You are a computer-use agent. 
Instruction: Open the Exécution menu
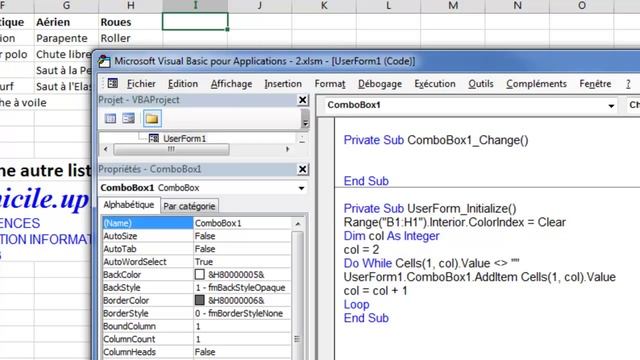[435, 84]
